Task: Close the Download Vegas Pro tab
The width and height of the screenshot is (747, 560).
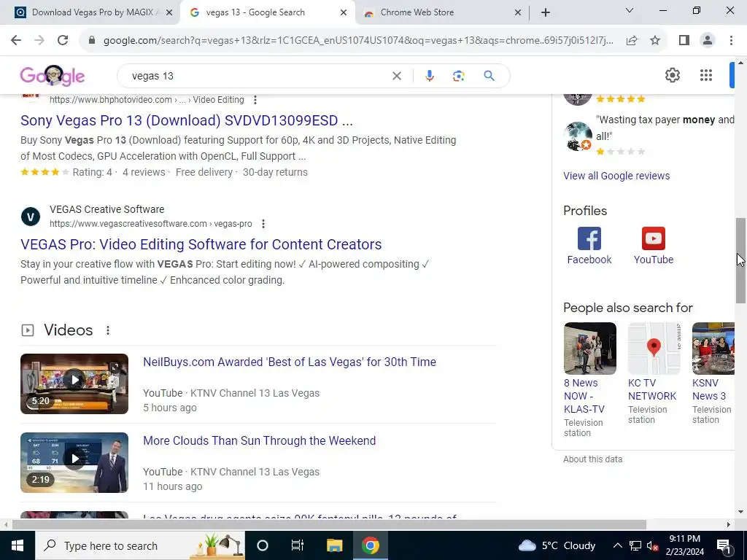Action: pos(169,13)
